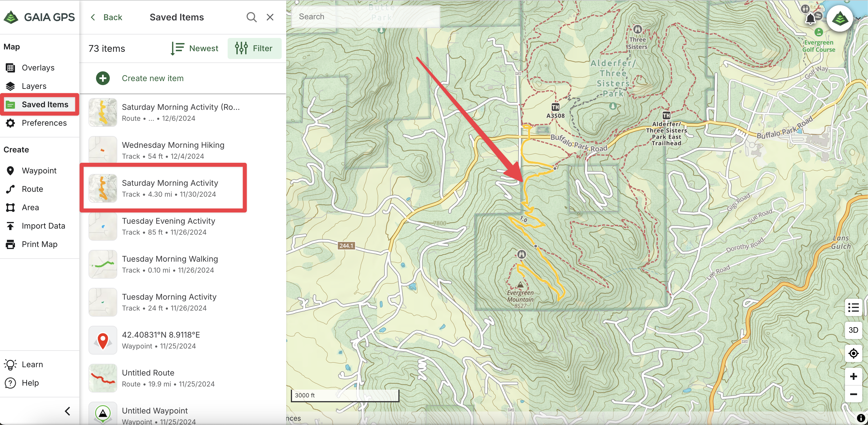The image size is (868, 425).
Task: Click Saturday Morning Activity track thumbnail
Action: click(103, 188)
